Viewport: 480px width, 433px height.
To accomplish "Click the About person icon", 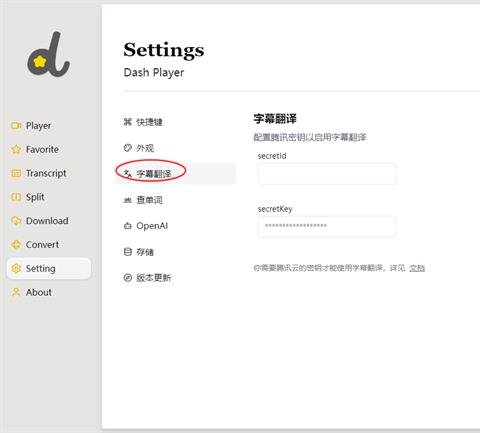I will coord(16,292).
